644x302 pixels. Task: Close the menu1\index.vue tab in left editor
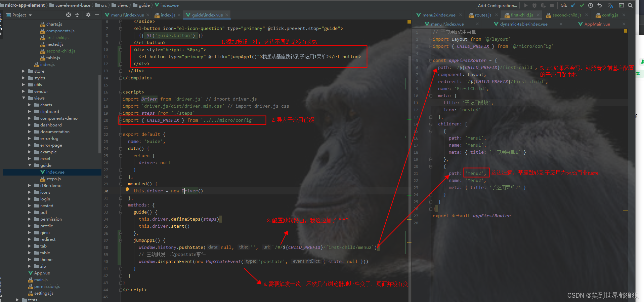coord(148,15)
